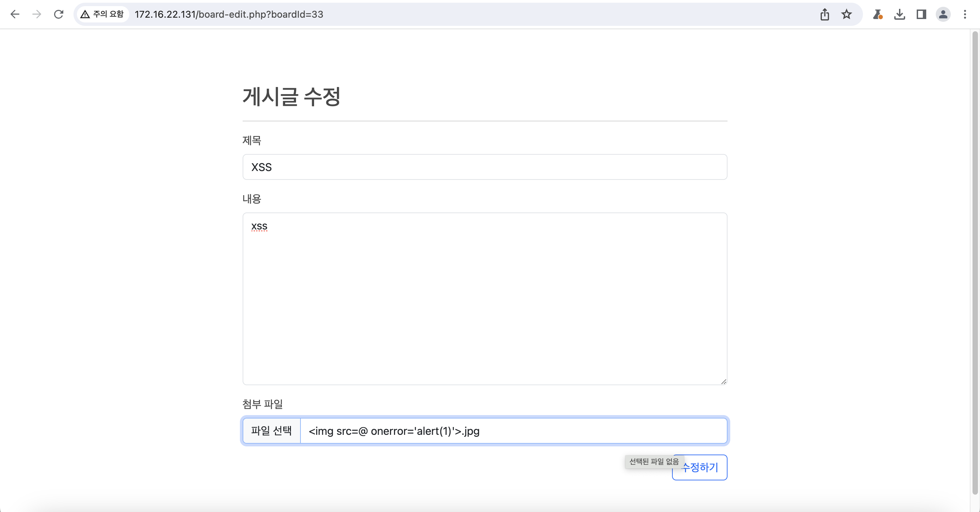
Task: Click the 파일 선택 button
Action: click(x=272, y=431)
